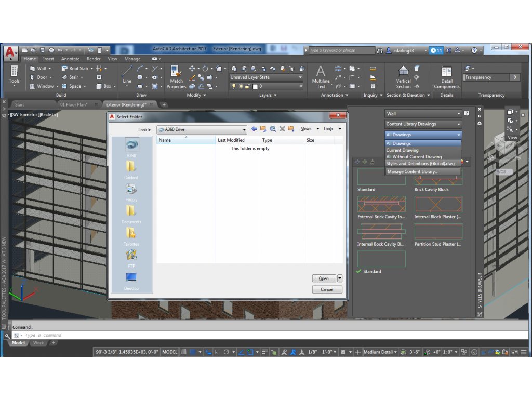The height and width of the screenshot is (399, 532).
Task: Switch to the Annotate ribbon tab
Action: [70, 59]
